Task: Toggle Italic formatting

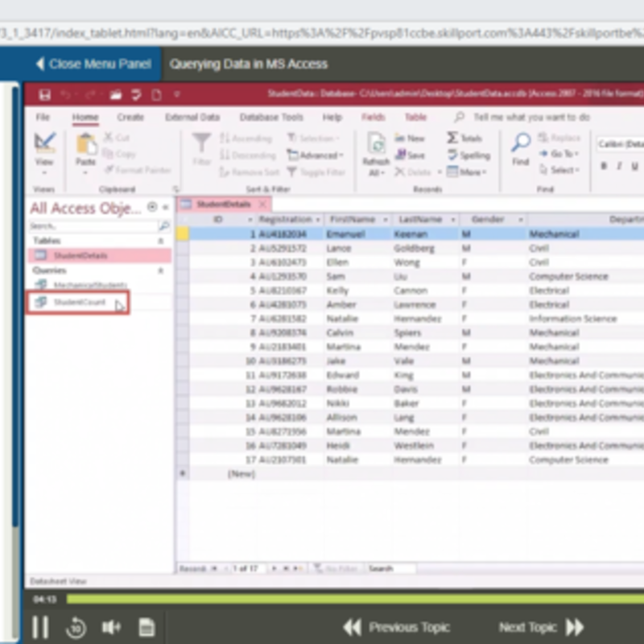Action: (x=619, y=166)
